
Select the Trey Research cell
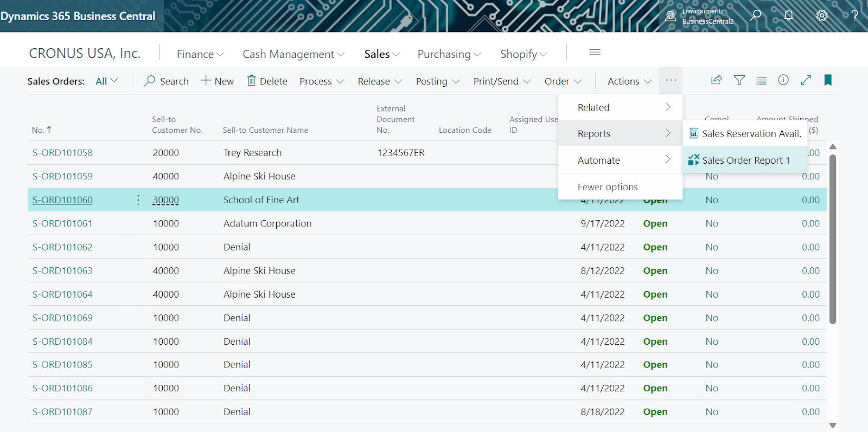(x=252, y=153)
